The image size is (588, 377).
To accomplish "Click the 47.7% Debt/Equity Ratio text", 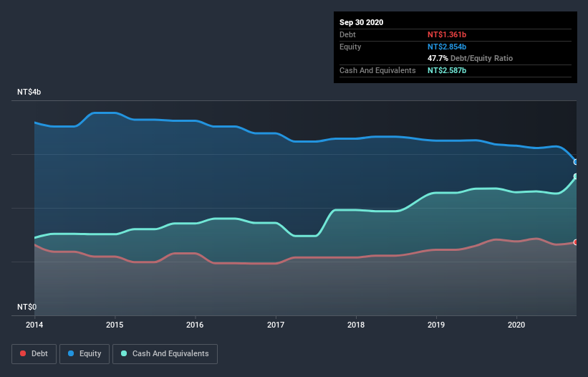I will click(x=470, y=58).
